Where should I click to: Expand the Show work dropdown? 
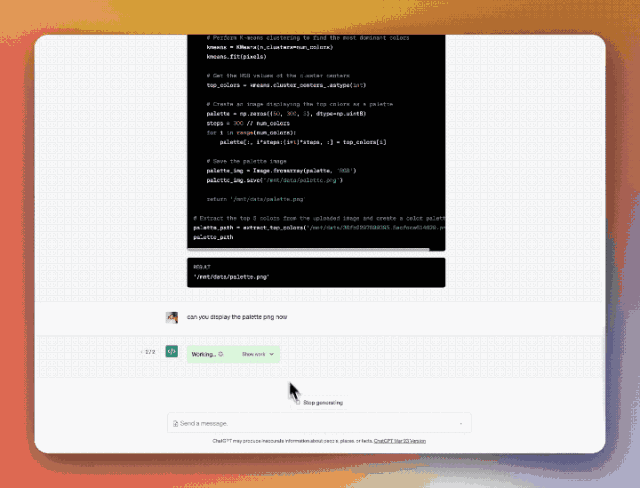[259, 354]
